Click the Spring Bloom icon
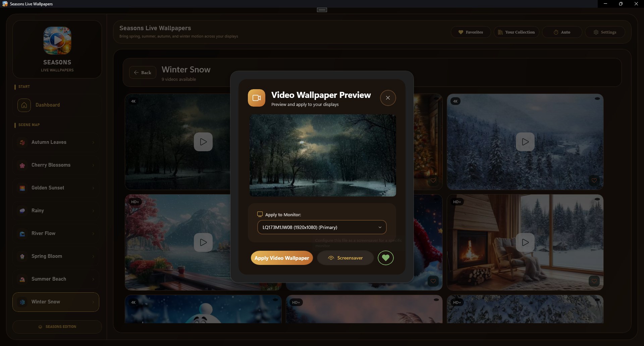Image resolution: width=644 pixels, height=346 pixels. coord(22,256)
